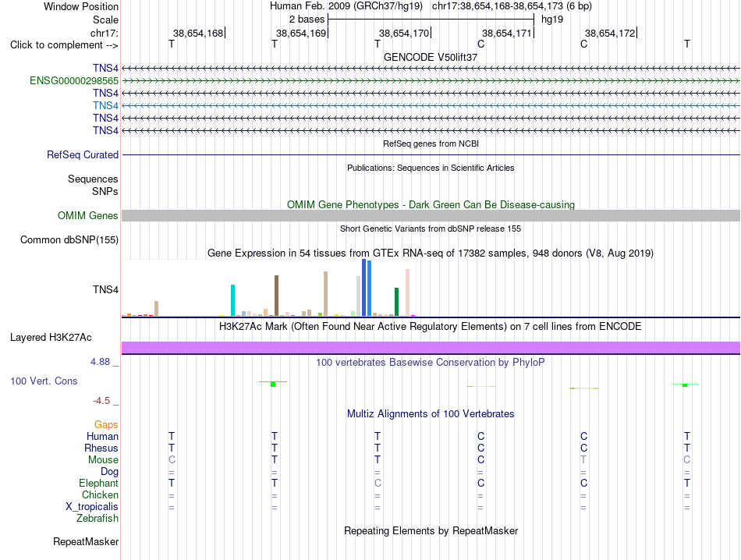Select the Human alignment row label
This screenshot has width=741, height=560.
[102, 436]
